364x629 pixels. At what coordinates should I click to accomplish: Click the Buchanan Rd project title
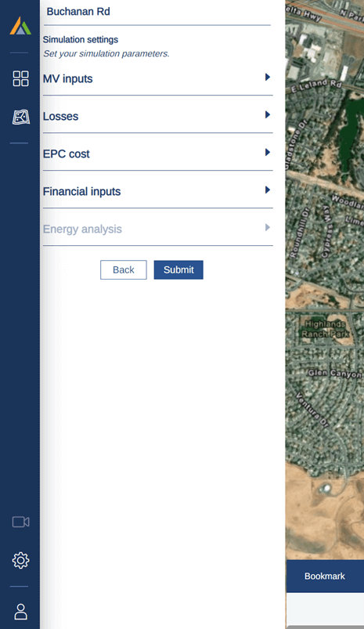tap(78, 11)
